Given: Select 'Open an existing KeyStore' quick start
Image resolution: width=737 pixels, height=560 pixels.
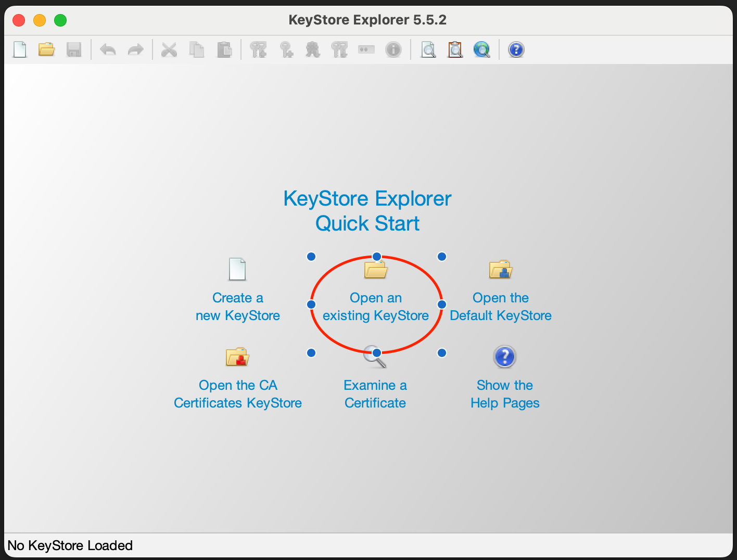Looking at the screenshot, I should pyautogui.click(x=376, y=307).
